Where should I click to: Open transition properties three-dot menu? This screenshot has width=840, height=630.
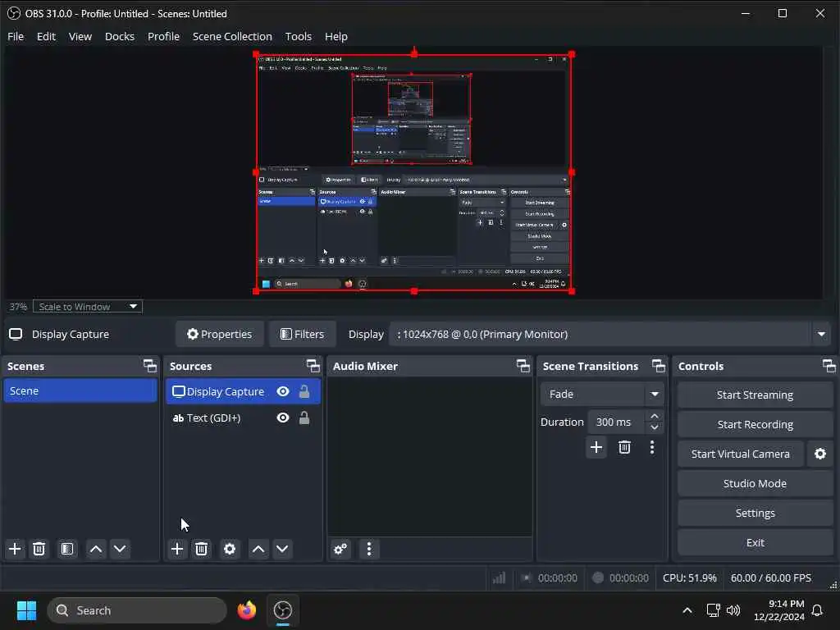point(652,447)
